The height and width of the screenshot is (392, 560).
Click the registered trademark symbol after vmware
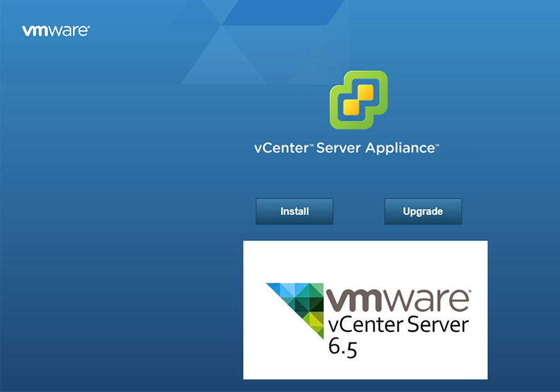point(89,25)
